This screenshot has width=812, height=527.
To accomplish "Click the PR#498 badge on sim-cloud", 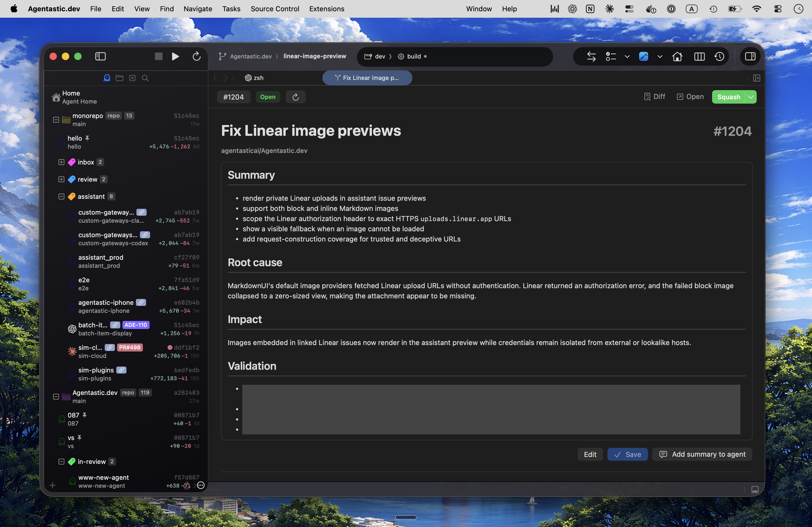I will point(130,347).
